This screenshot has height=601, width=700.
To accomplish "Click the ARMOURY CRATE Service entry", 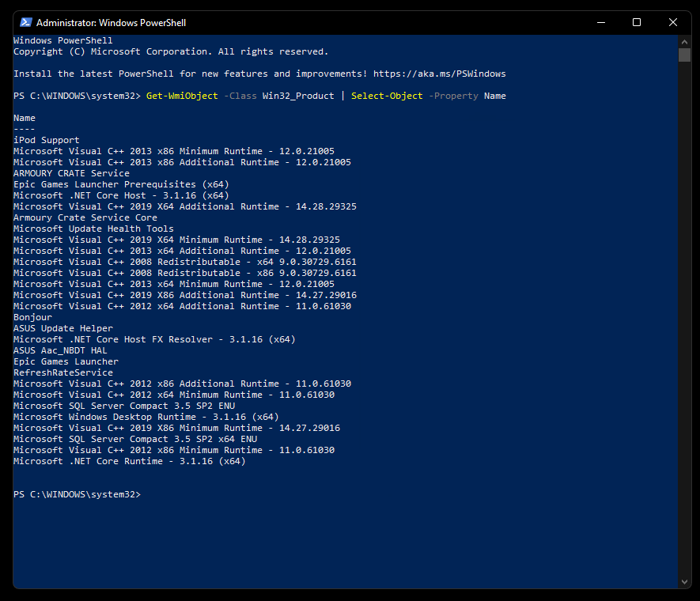I will (71, 173).
